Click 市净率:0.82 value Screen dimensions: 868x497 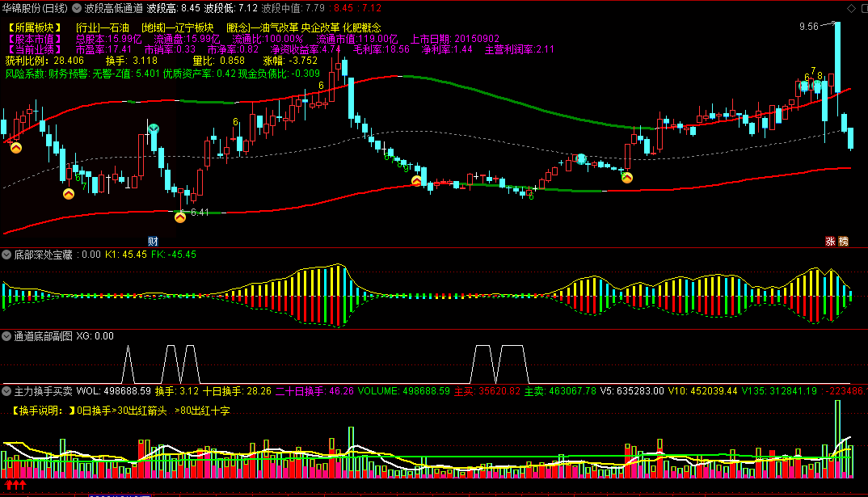(x=233, y=49)
